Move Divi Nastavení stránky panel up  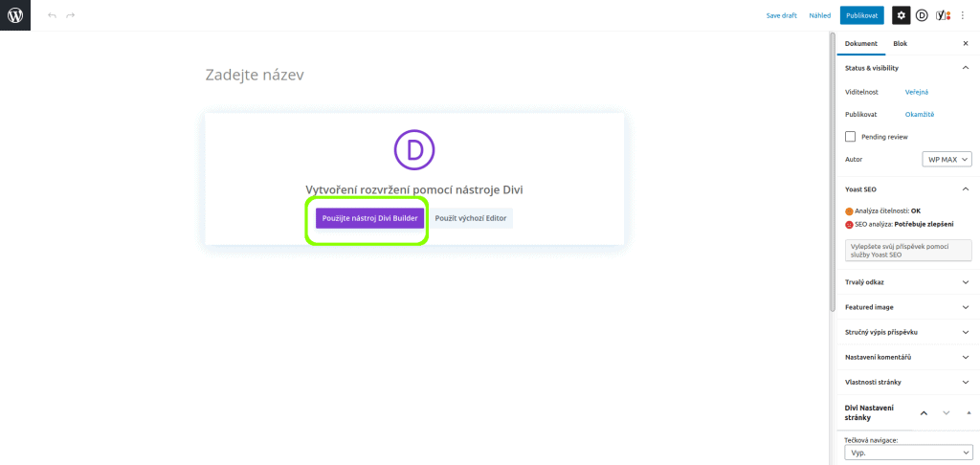click(x=924, y=413)
